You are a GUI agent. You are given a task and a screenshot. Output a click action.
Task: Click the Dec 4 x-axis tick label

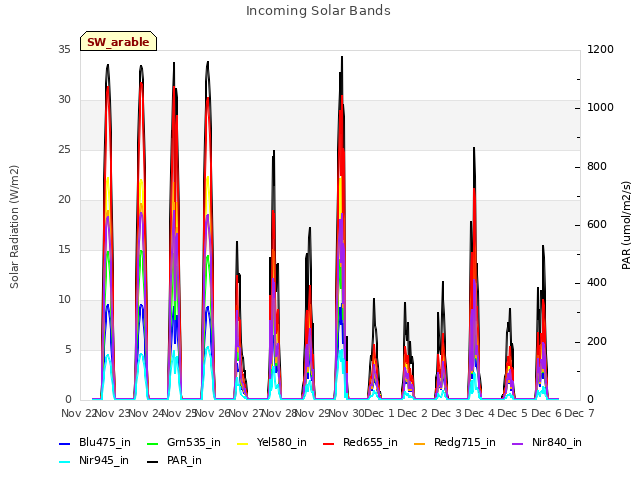(x=479, y=413)
